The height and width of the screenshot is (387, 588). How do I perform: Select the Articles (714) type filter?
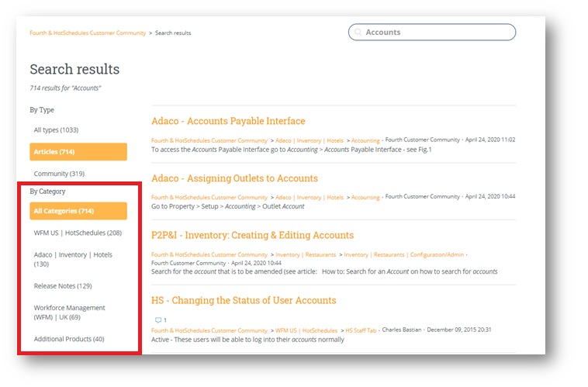click(x=78, y=151)
